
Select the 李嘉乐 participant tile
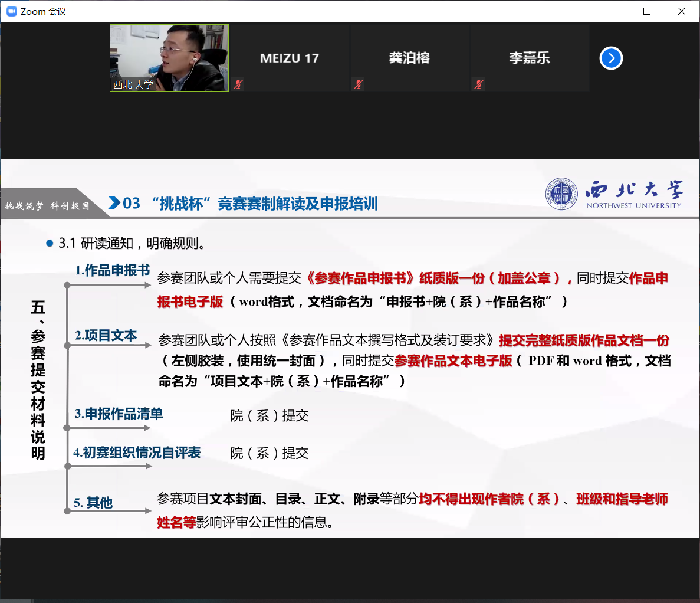point(530,58)
